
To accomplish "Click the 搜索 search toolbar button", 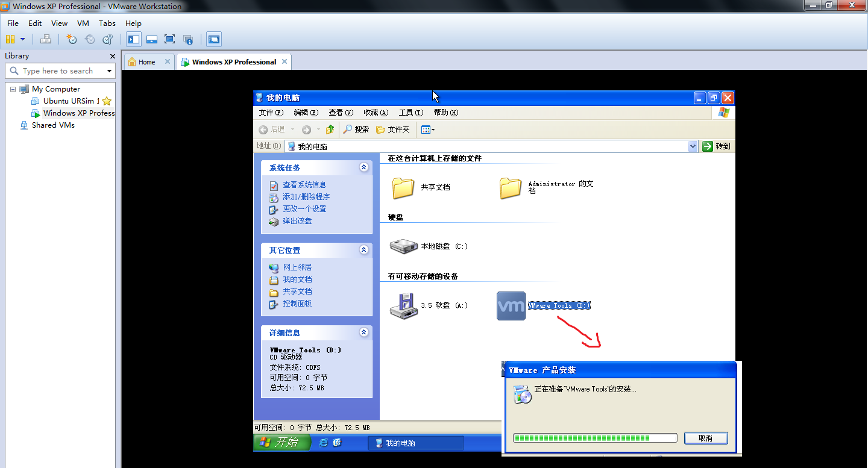I will coord(356,129).
